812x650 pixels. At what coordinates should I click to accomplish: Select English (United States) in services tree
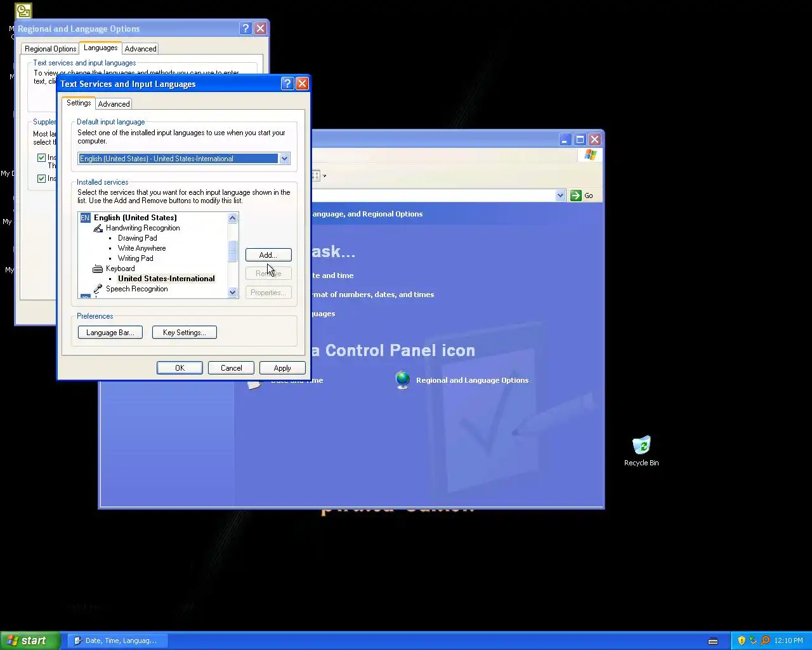(135, 218)
